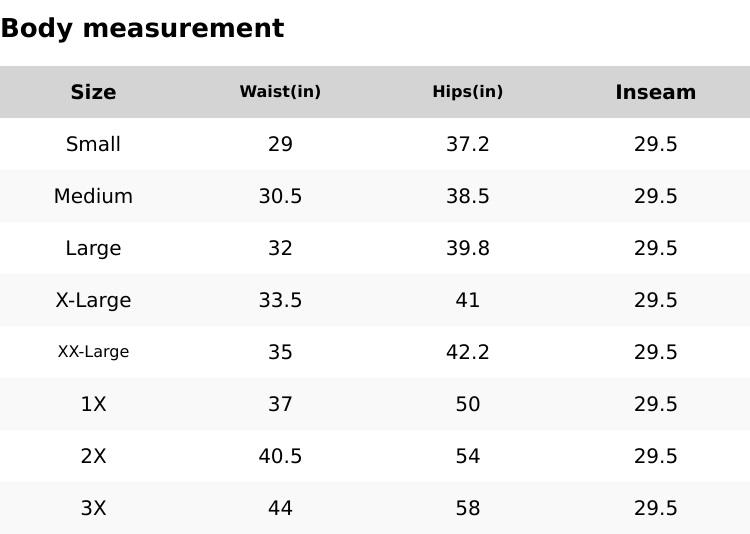Select the Large size label
This screenshot has height=534, width=750.
93,248
